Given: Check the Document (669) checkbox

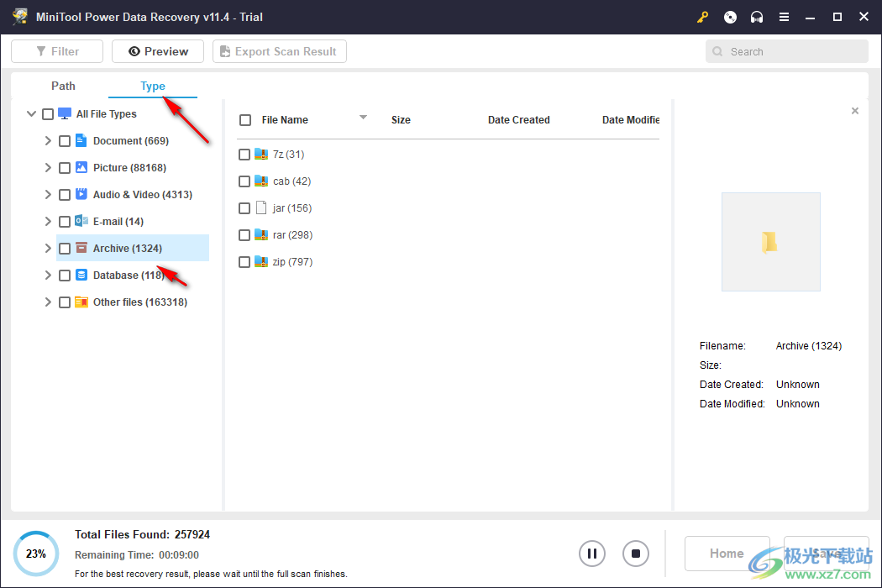Looking at the screenshot, I should pos(65,141).
